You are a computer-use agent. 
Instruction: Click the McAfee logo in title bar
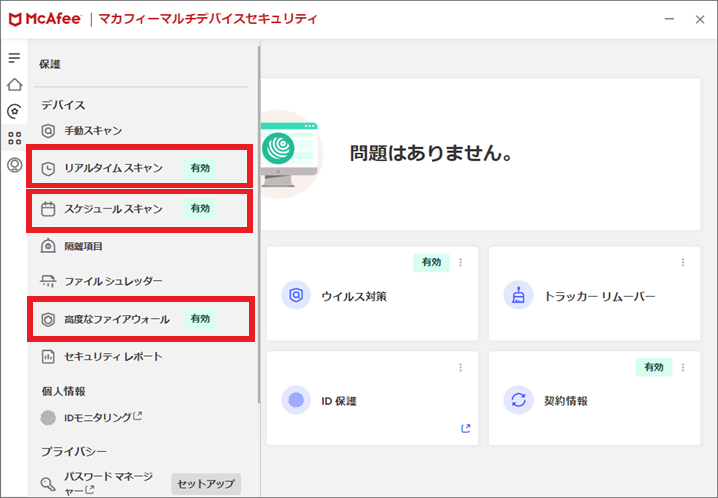point(45,19)
